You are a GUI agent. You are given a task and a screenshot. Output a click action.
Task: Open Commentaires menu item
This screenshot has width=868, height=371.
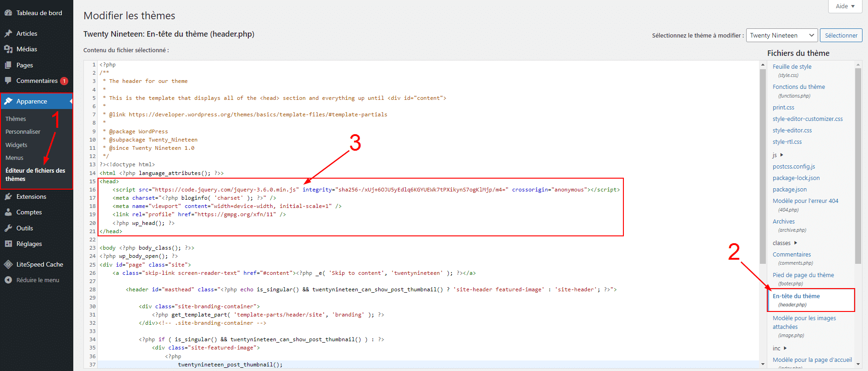37,81
